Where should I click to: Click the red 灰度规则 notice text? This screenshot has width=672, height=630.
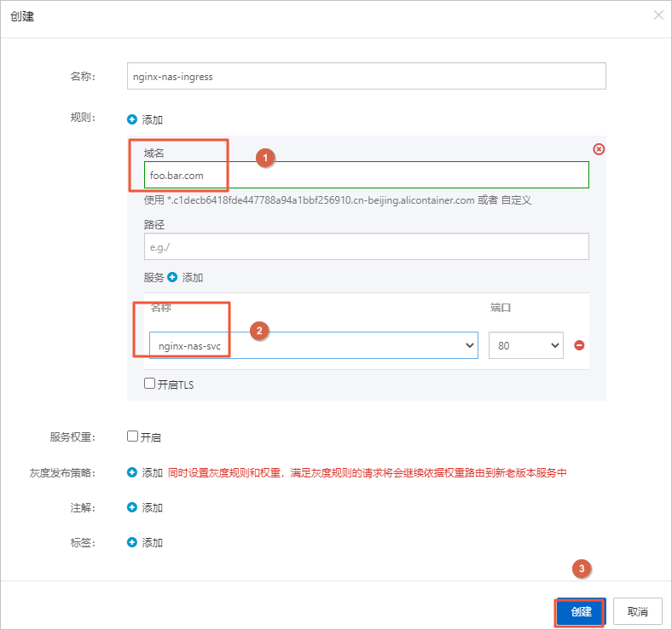point(368,473)
